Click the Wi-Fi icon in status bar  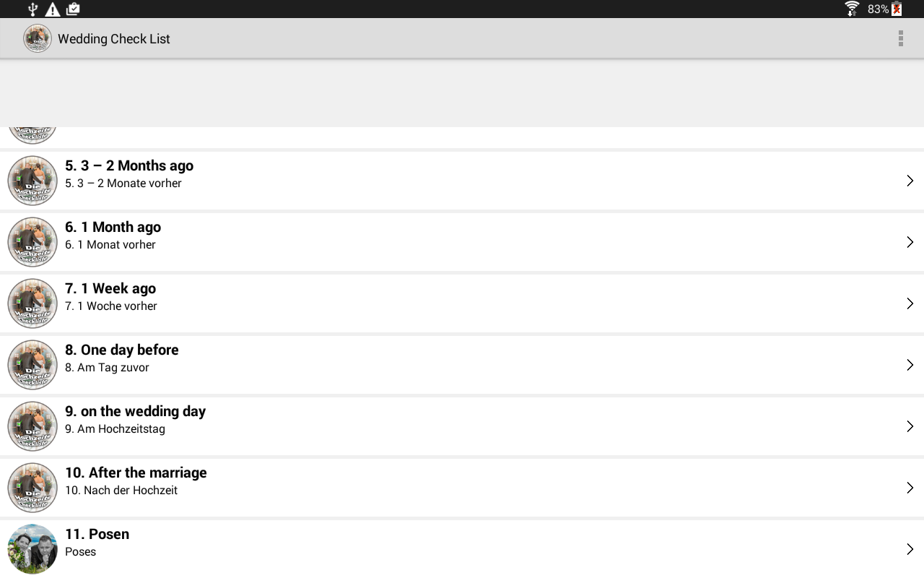click(x=852, y=9)
